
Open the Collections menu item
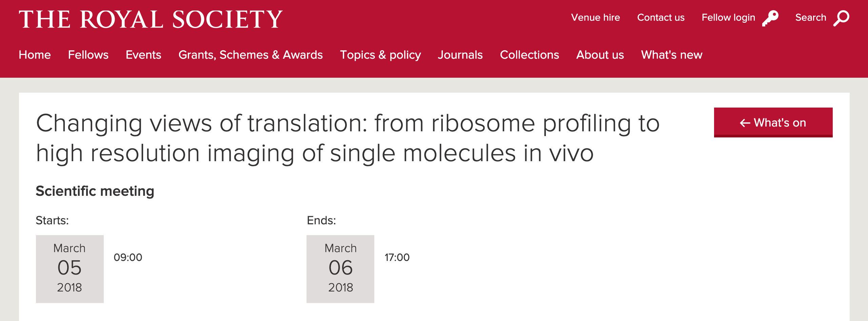point(529,55)
